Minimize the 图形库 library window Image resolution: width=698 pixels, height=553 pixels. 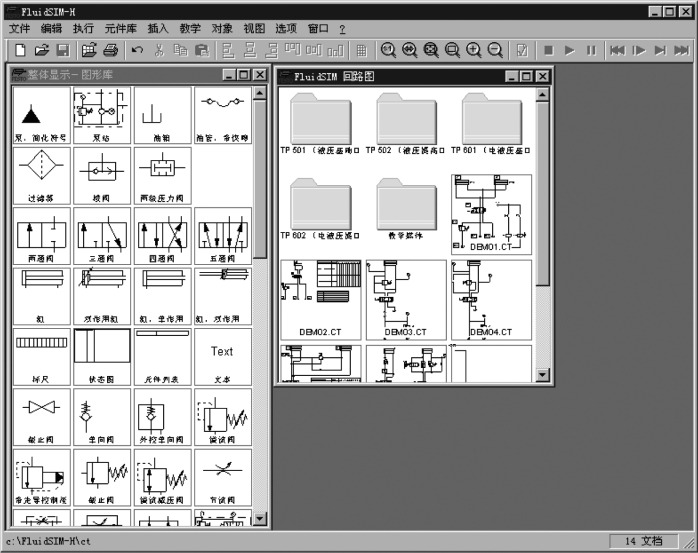point(229,75)
